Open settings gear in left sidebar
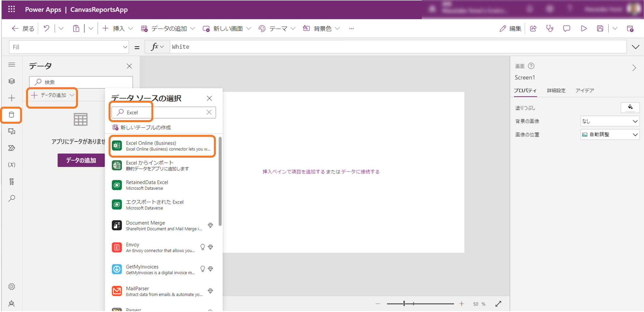This screenshot has width=644, height=312. click(x=12, y=287)
